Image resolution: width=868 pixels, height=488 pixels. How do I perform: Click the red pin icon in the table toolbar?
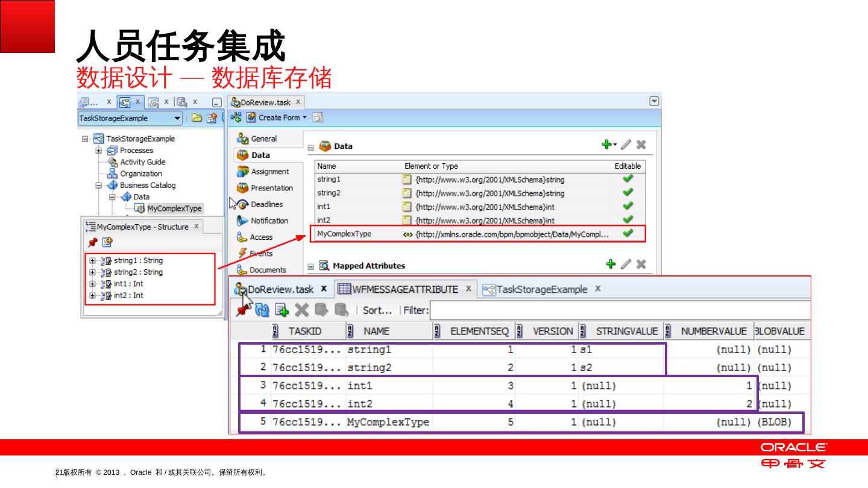point(243,310)
